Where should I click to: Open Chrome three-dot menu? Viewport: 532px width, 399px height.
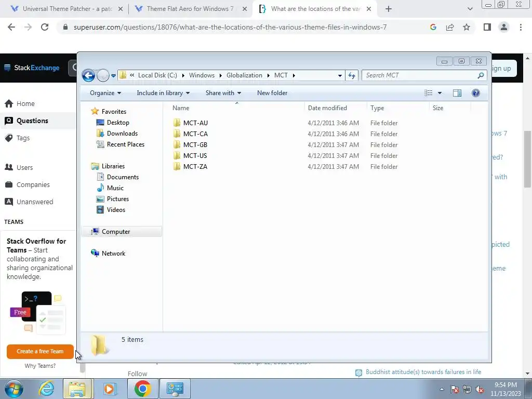point(521,27)
